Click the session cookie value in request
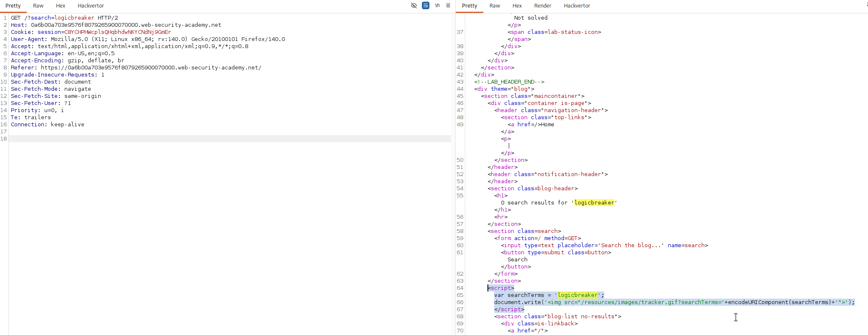Screen dimensions: 868x335 click(117, 32)
